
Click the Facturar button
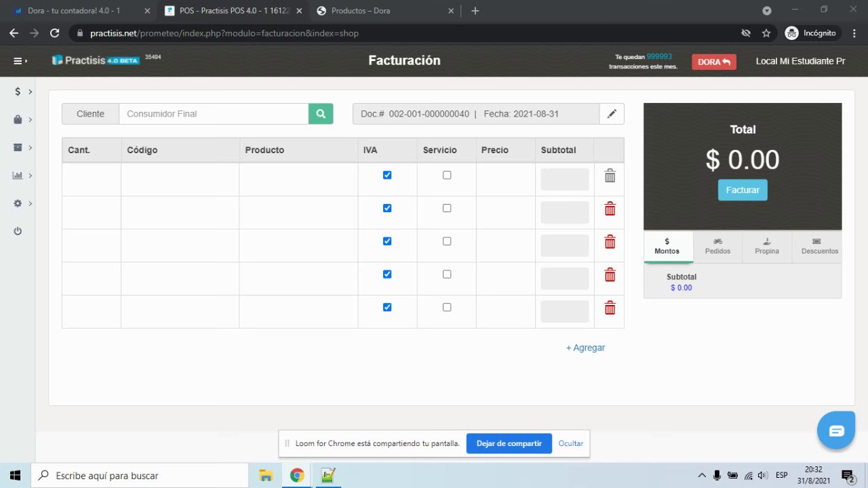[743, 190]
